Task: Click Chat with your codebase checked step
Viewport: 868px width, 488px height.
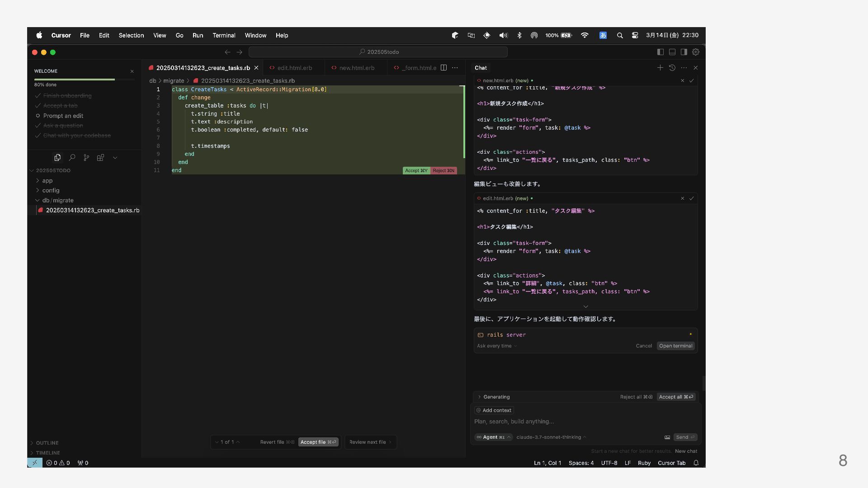Action: (x=77, y=136)
